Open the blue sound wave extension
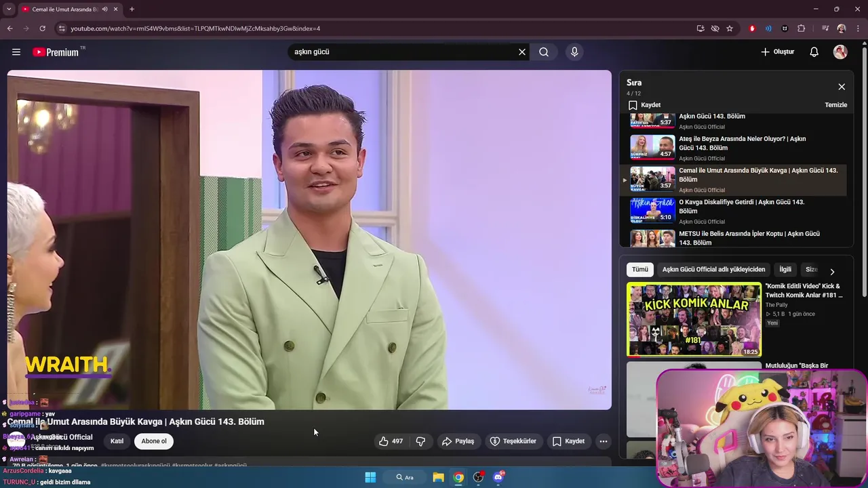 (768, 28)
